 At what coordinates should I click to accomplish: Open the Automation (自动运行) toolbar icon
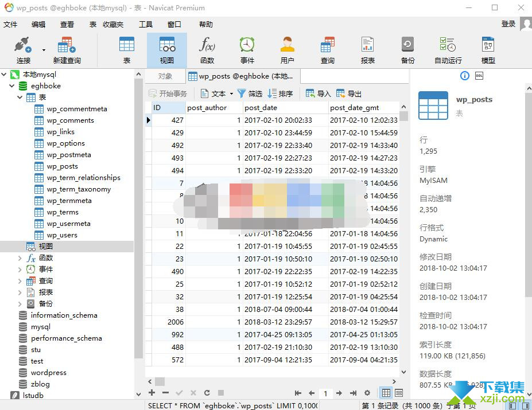tap(448, 50)
